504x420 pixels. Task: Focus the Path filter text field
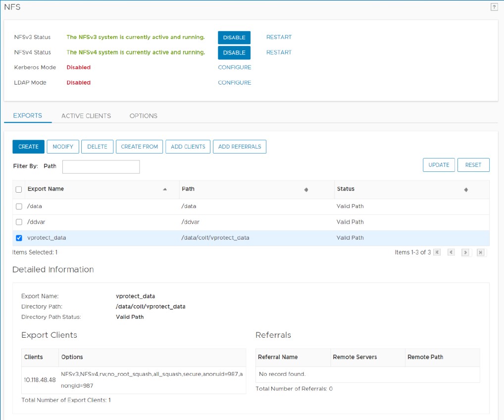(x=101, y=167)
